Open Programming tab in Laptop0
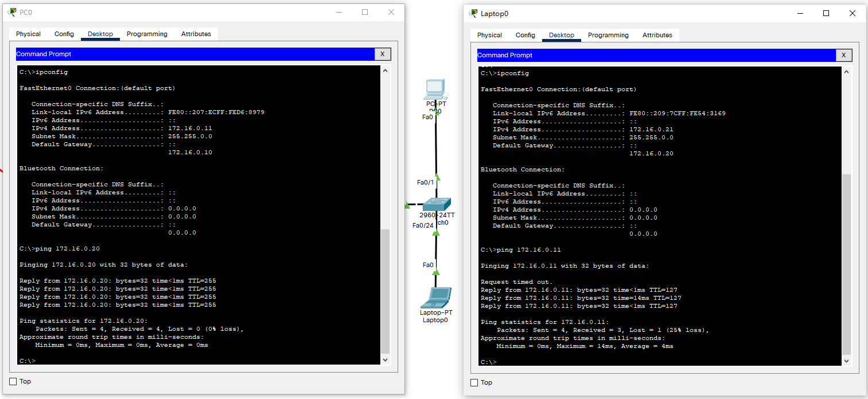 [608, 35]
